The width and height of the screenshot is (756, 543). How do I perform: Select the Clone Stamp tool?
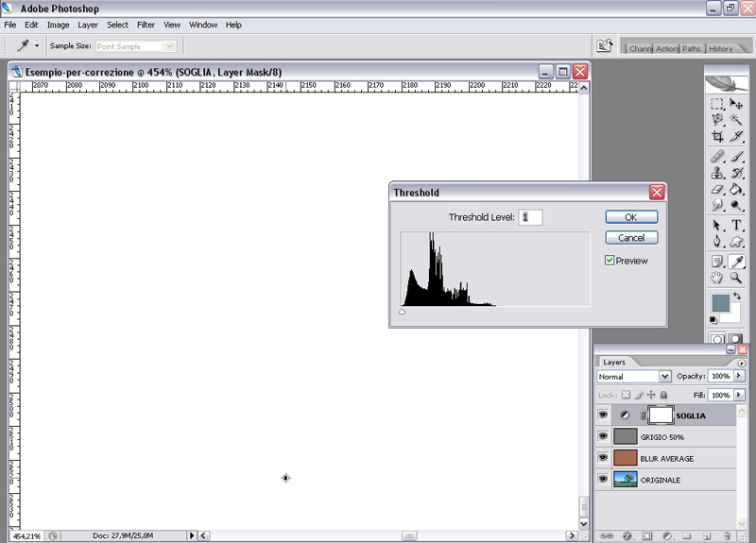pyautogui.click(x=717, y=173)
